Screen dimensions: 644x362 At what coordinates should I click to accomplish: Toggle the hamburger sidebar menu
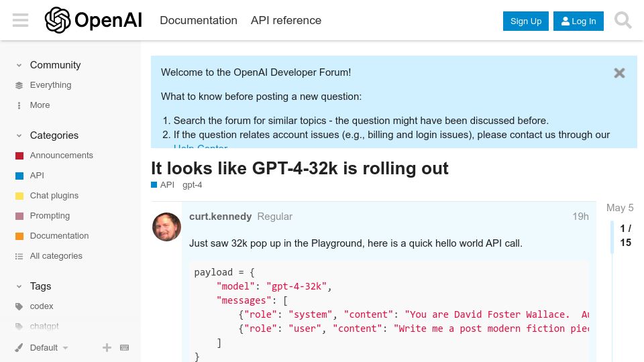[x=21, y=20]
